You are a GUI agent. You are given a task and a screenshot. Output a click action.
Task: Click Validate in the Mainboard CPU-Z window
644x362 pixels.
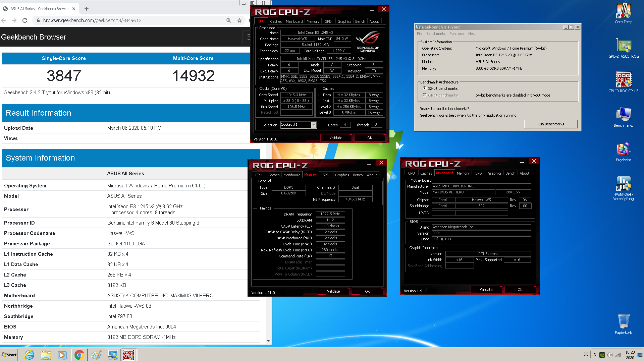click(486, 290)
